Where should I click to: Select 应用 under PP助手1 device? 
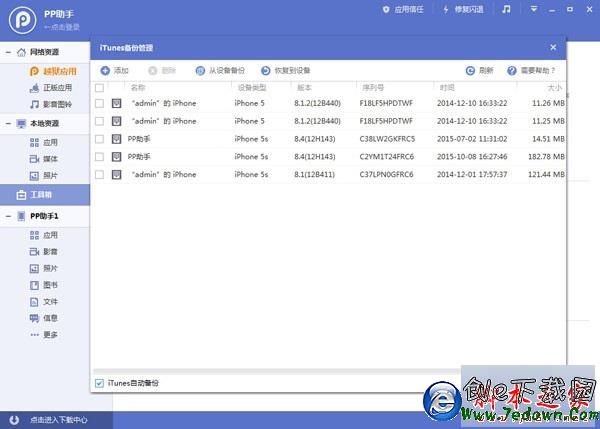[44, 235]
